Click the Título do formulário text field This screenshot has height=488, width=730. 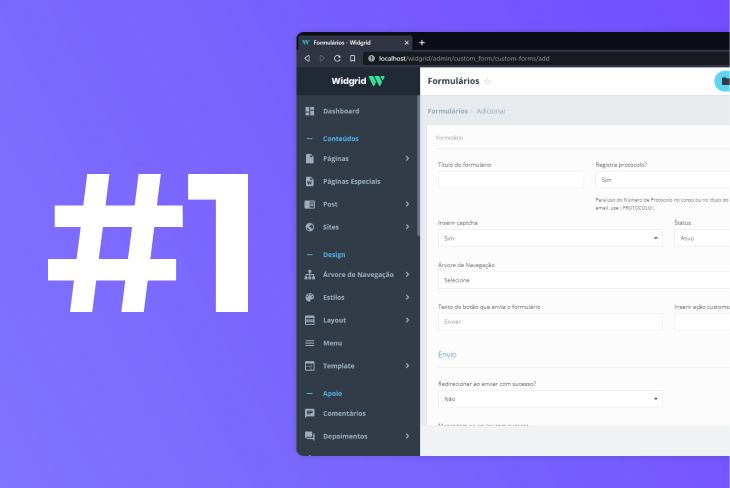click(x=510, y=180)
